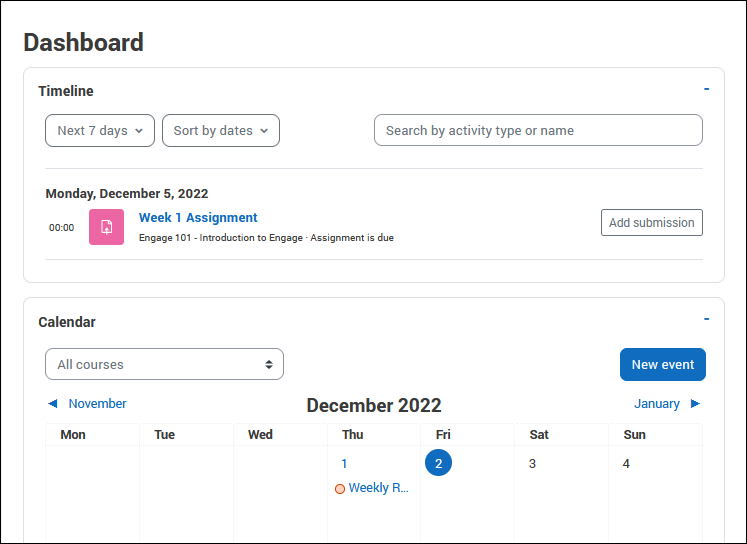Click the pink assignment activity icon
747x544 pixels.
click(106, 227)
